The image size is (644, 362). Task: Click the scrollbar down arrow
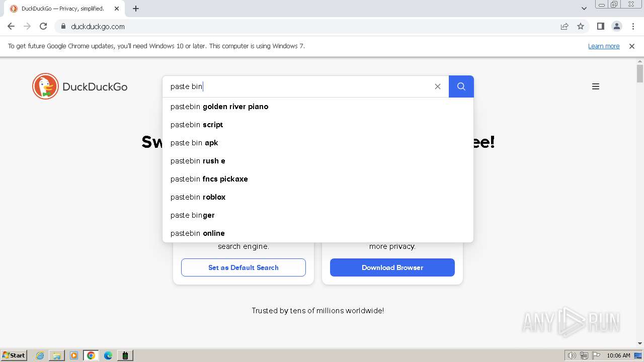[x=640, y=343]
